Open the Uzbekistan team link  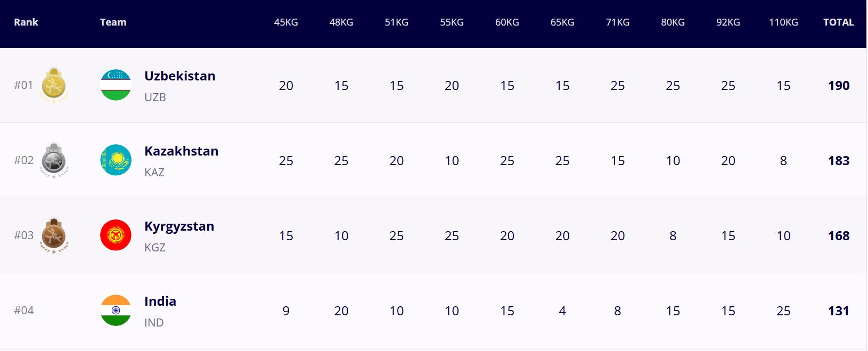click(x=179, y=76)
